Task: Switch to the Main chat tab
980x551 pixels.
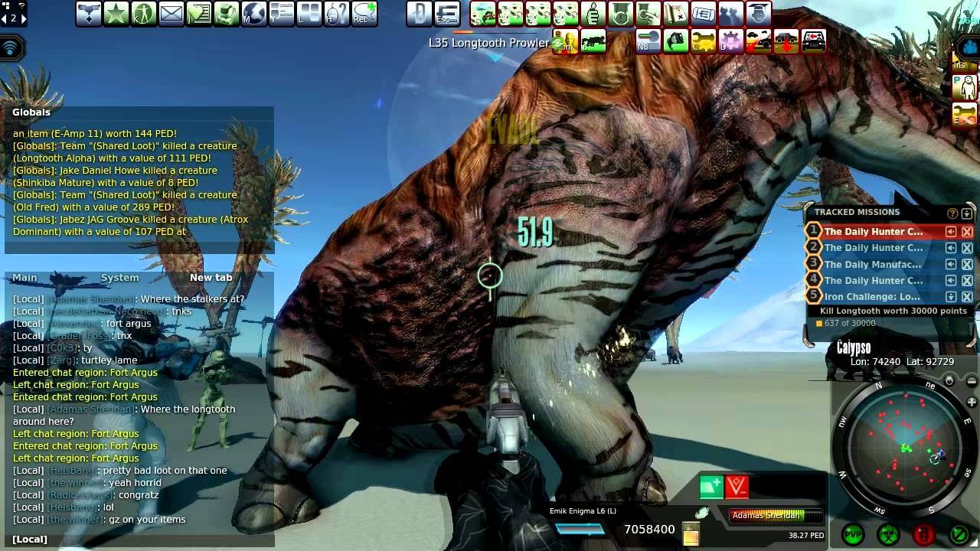Action: tap(24, 278)
